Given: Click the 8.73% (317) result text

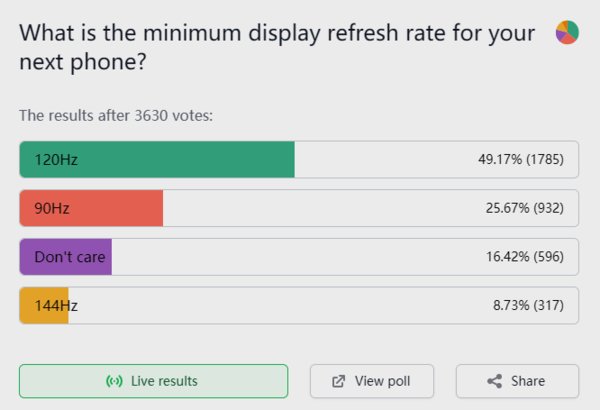Looking at the screenshot, I should coord(527,306).
